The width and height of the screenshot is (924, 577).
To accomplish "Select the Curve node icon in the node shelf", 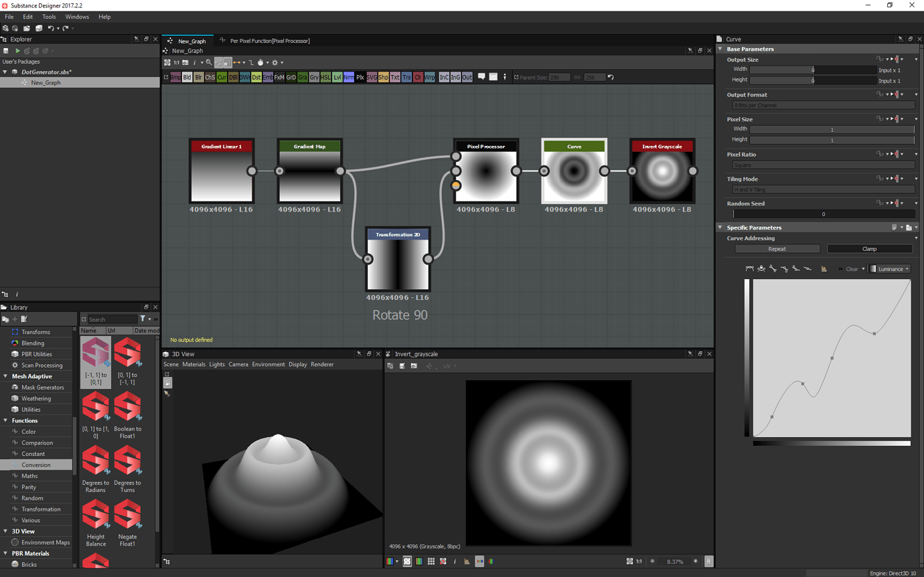I will coord(222,77).
